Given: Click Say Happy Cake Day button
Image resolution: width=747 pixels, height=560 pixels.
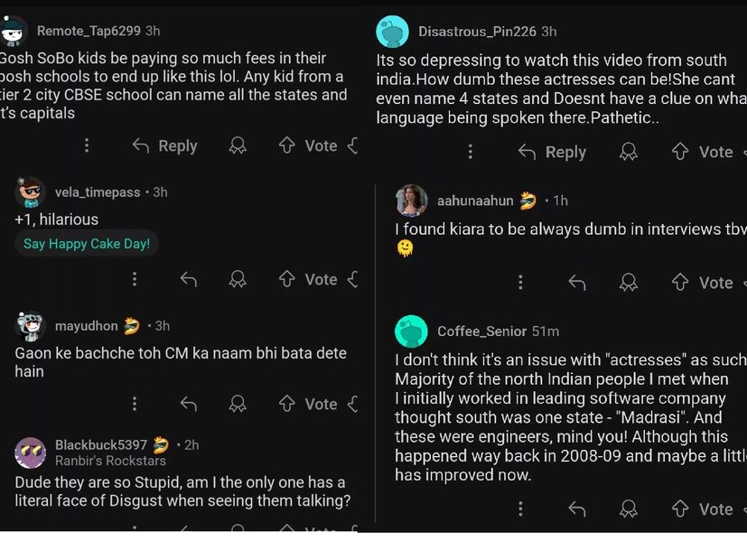Looking at the screenshot, I should point(87,244).
